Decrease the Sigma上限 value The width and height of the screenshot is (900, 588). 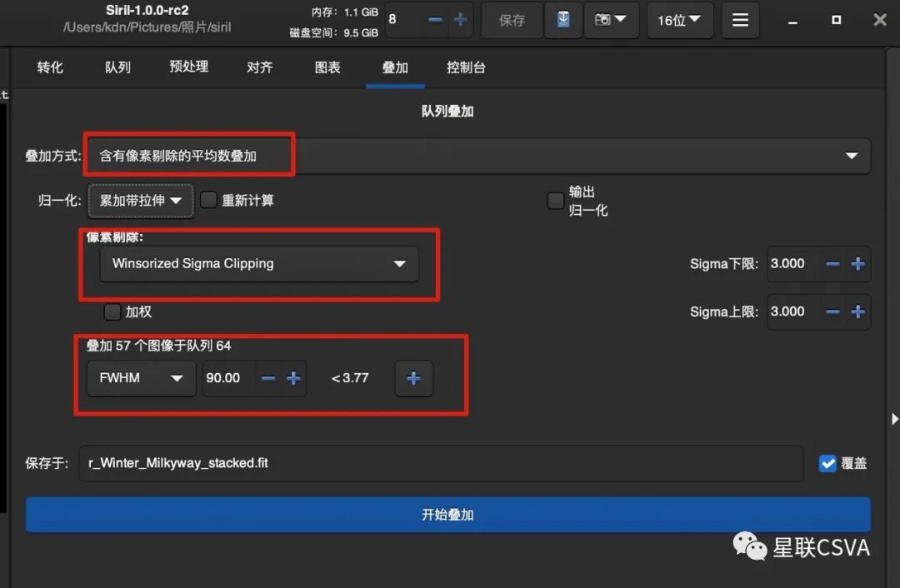point(832,311)
